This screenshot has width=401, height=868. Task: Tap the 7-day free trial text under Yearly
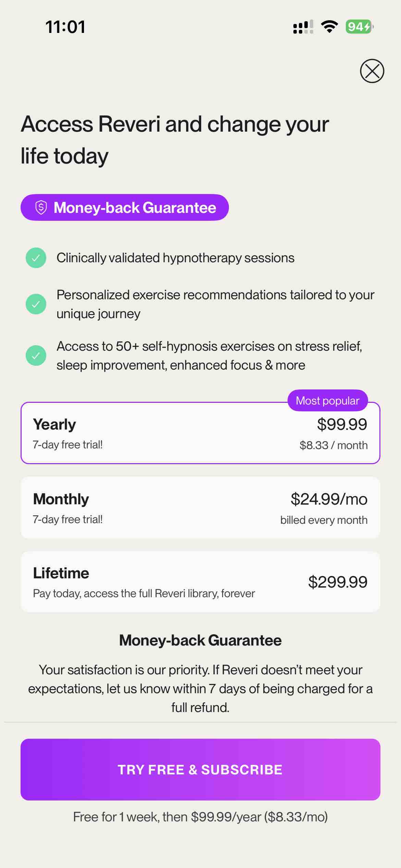click(68, 445)
